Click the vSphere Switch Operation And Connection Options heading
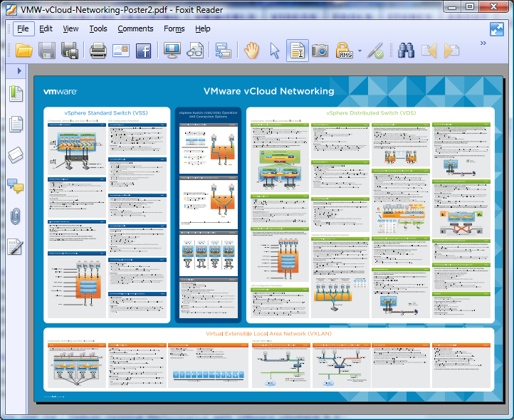Image resolution: width=514 pixels, height=420 pixels. click(x=208, y=115)
